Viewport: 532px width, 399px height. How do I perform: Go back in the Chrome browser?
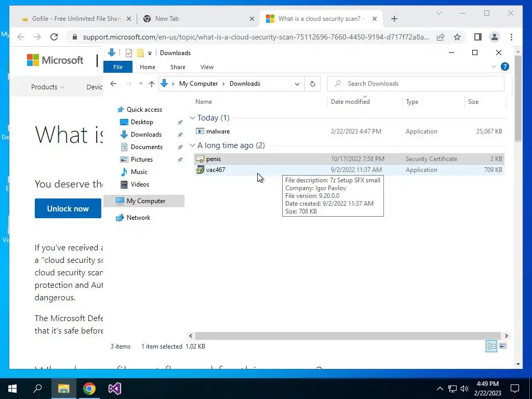coord(21,37)
